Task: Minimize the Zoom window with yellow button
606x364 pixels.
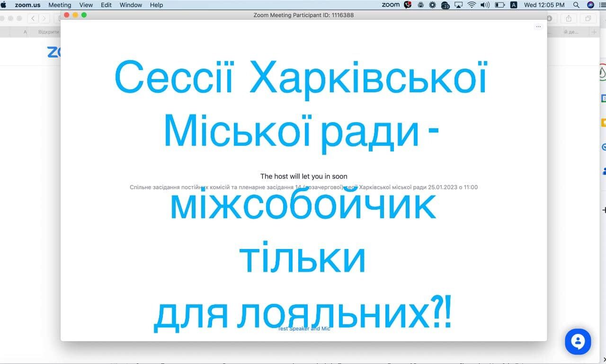Action: click(75, 15)
